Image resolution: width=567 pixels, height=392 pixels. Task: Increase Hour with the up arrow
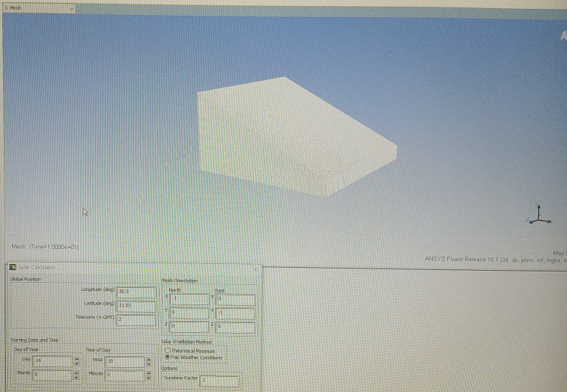[x=148, y=359]
